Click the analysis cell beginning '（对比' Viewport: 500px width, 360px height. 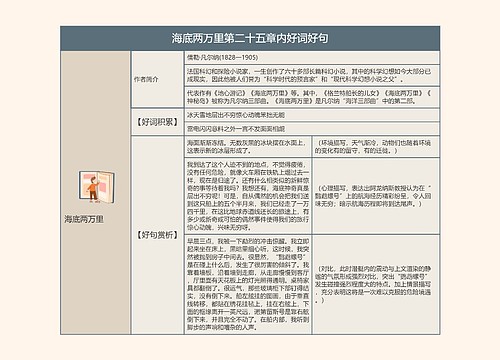(x=376, y=284)
